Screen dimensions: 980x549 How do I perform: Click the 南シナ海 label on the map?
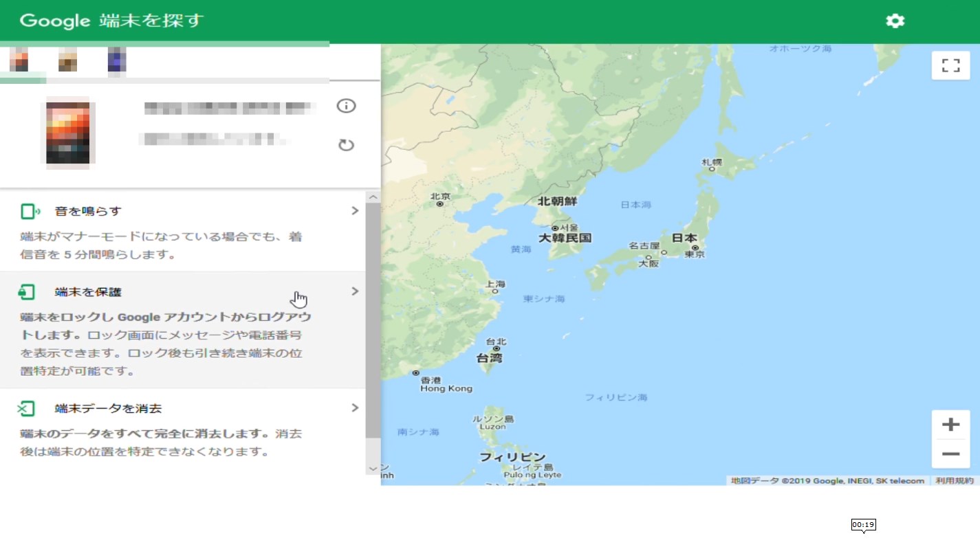[418, 432]
